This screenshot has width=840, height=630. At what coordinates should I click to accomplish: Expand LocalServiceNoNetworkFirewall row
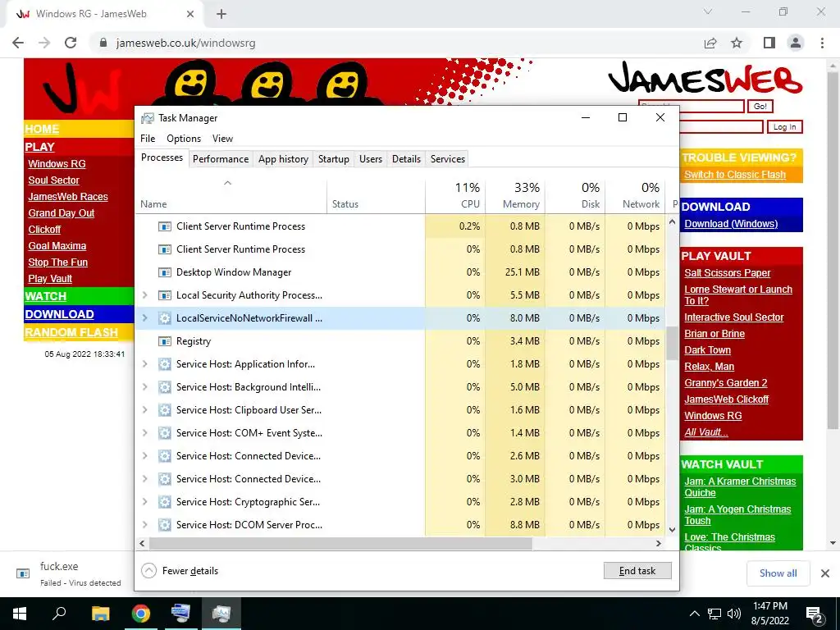pos(144,318)
